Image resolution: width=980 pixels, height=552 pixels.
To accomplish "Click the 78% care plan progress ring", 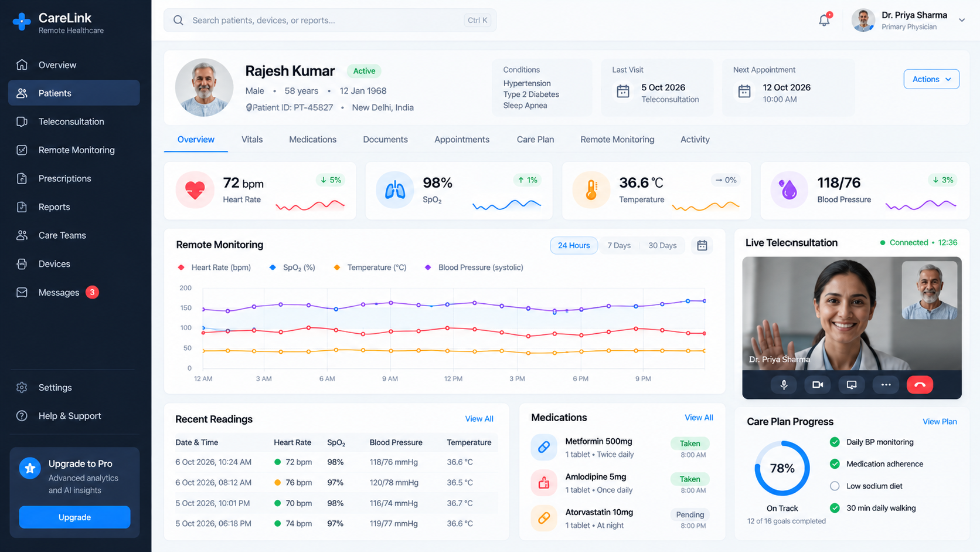I will pyautogui.click(x=782, y=468).
